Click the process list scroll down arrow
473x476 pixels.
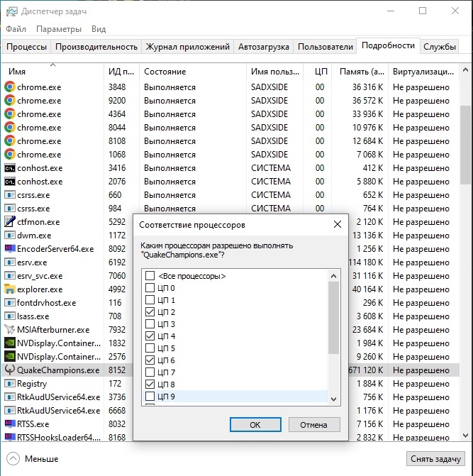click(x=465, y=436)
